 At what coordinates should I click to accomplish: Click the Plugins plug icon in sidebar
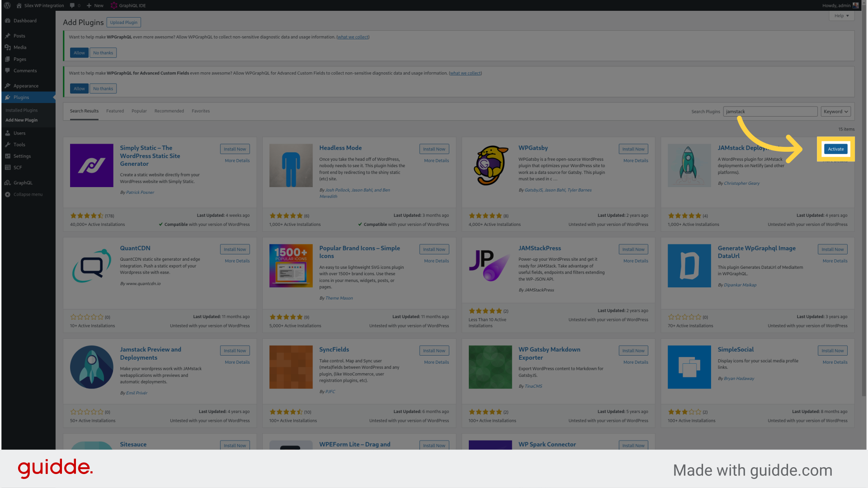pyautogui.click(x=7, y=97)
